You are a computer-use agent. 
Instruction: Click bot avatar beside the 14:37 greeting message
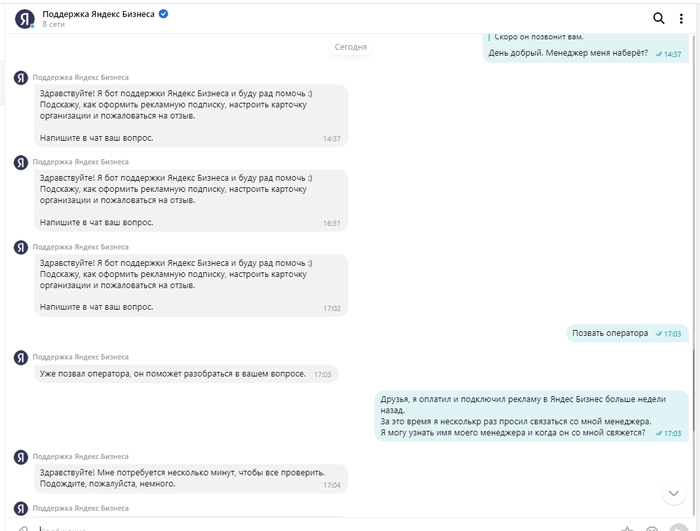tap(20, 77)
